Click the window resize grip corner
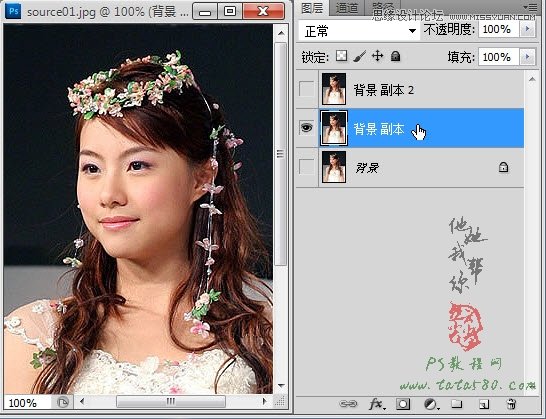Viewport: 546px width, 419px height. click(x=280, y=402)
